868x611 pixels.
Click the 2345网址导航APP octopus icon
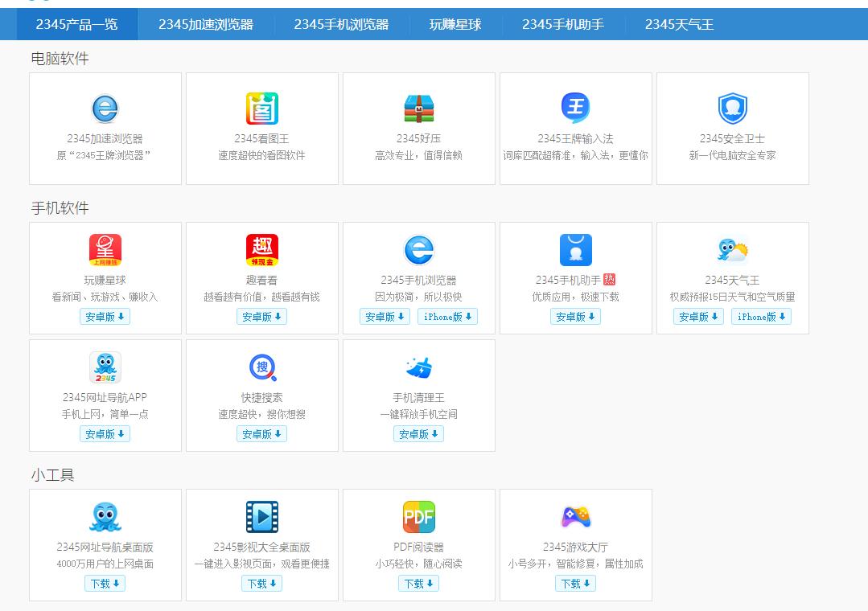point(105,367)
